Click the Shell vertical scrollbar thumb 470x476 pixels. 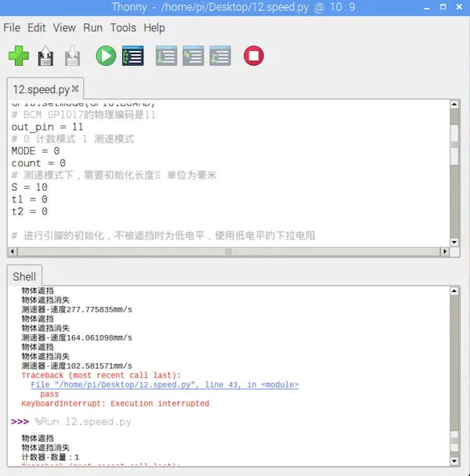[454, 441]
